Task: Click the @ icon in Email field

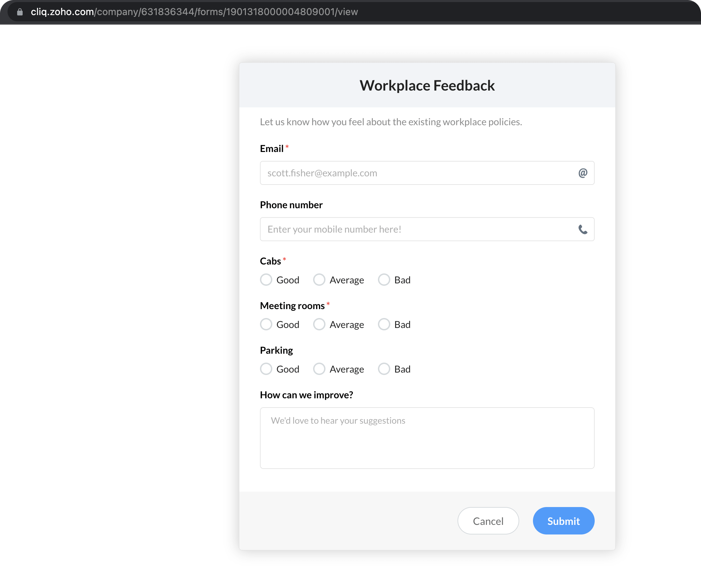Action: coord(583,173)
